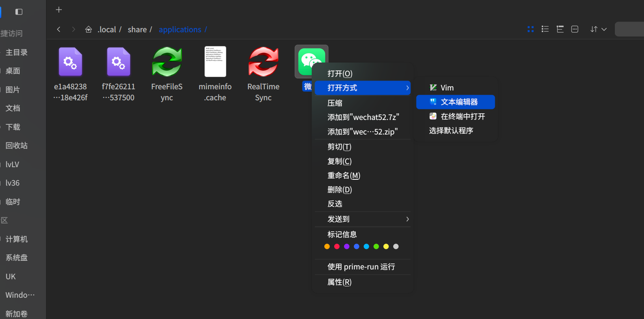
Task: Pick the purple tag color dot
Action: (346, 247)
